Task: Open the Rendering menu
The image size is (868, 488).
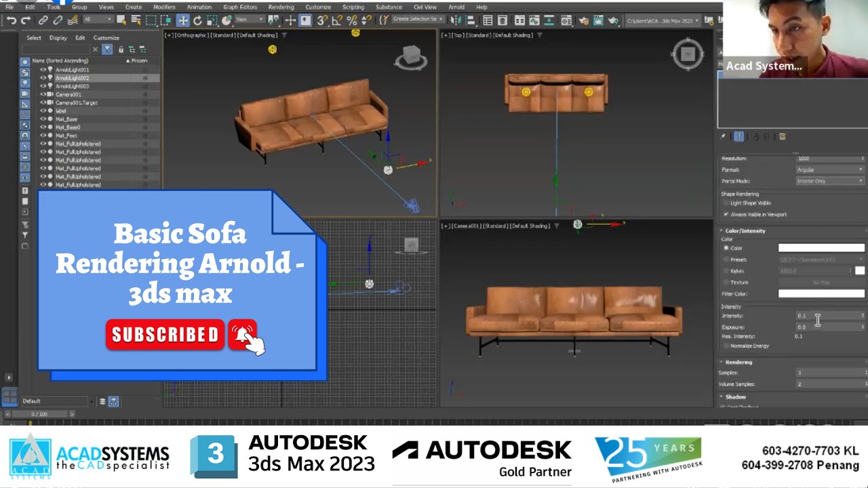Action: point(281,7)
